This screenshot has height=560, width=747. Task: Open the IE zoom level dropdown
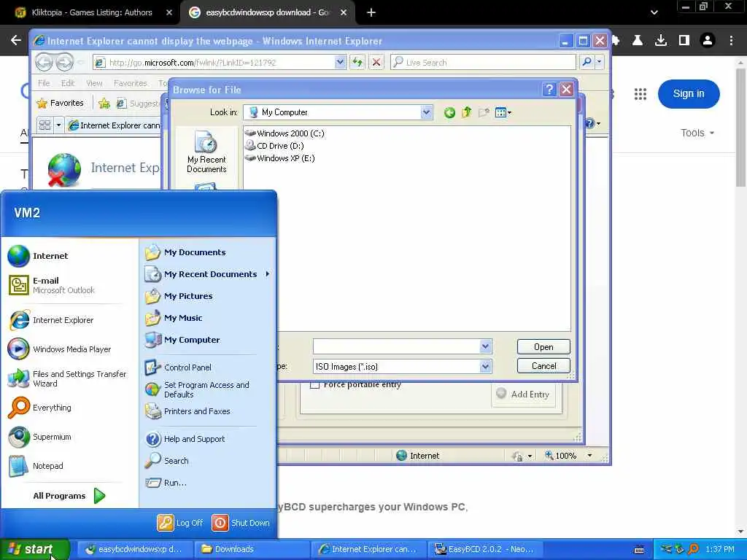click(x=589, y=455)
